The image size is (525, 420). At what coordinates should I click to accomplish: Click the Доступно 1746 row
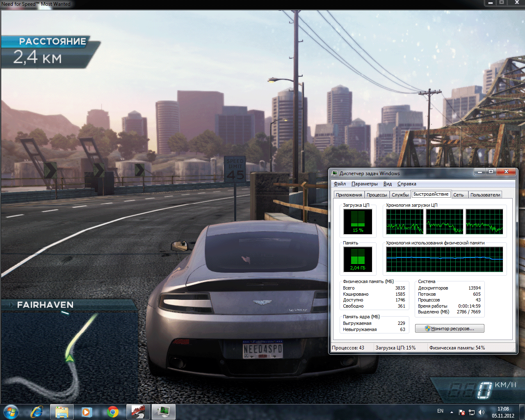click(374, 300)
